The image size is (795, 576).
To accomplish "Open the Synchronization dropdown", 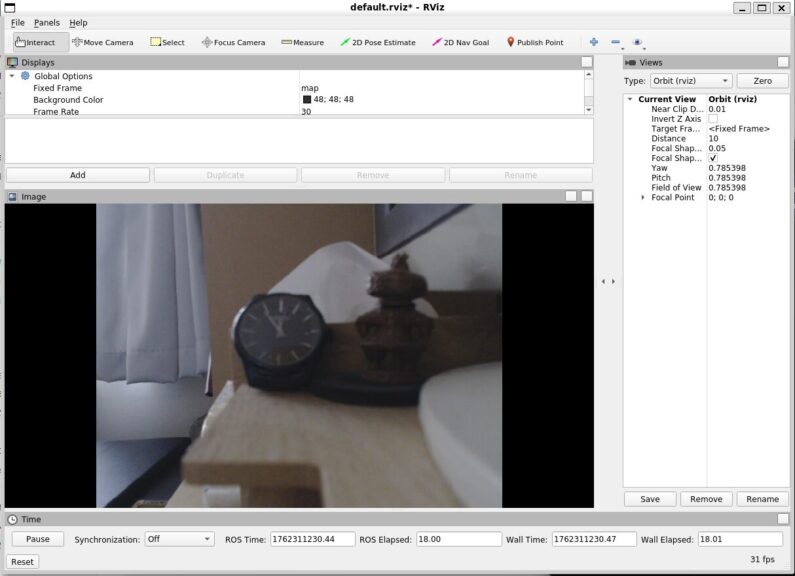I will 180,539.
